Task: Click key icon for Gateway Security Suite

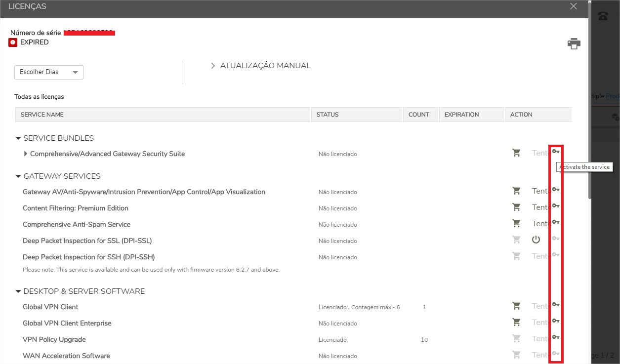Action: (556, 151)
